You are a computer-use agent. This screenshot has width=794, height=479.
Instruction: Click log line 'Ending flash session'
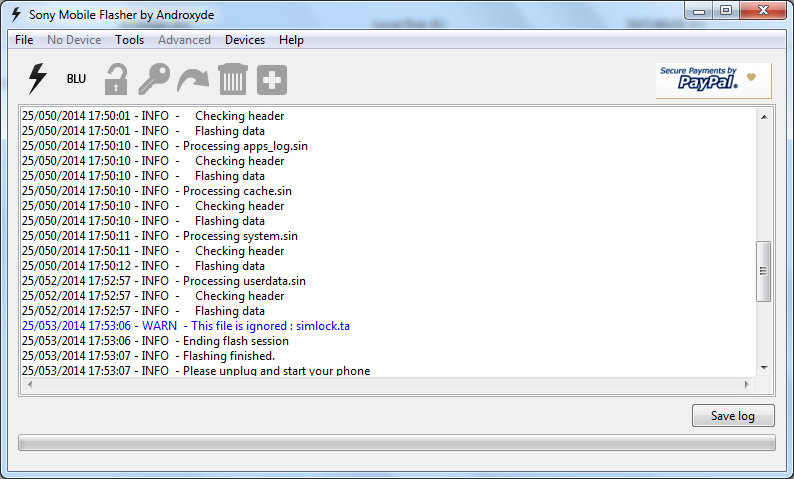[x=155, y=341]
